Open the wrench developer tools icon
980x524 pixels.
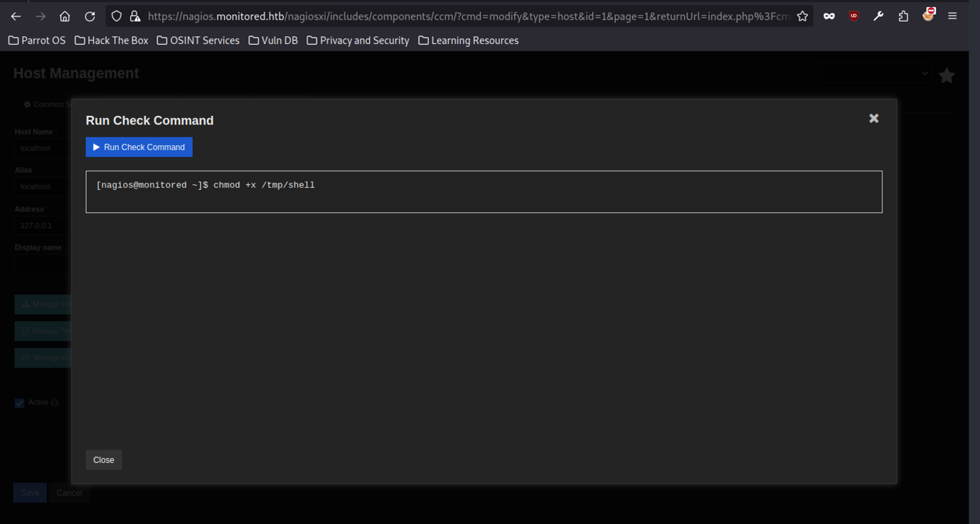(x=878, y=16)
